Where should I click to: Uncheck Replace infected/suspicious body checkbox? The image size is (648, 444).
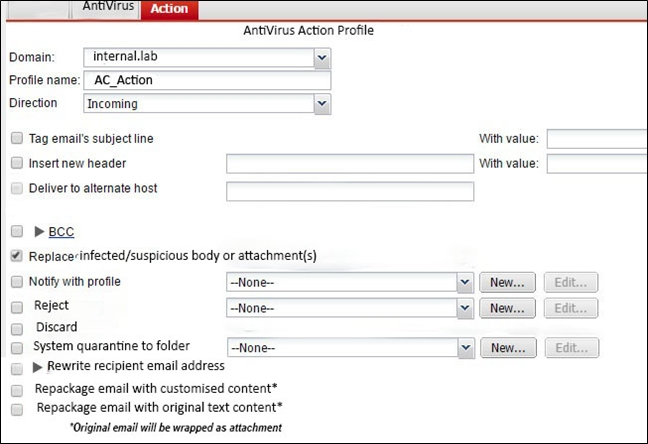pos(16,256)
